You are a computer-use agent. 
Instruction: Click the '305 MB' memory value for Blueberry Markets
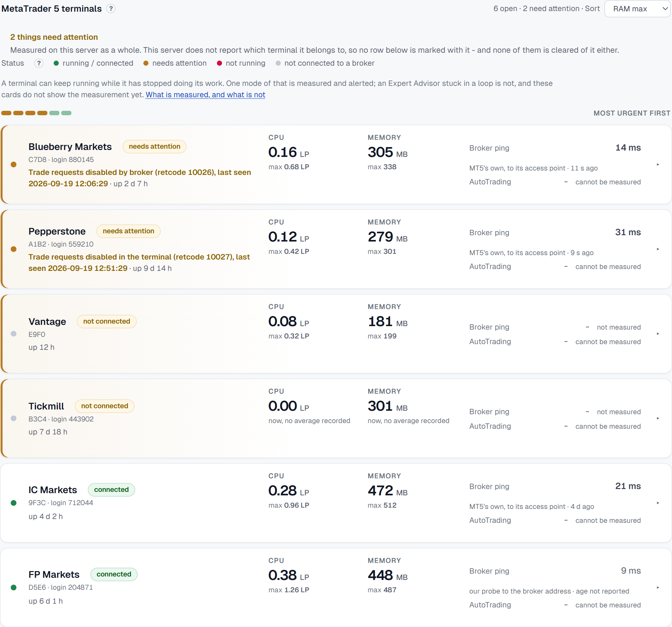coord(387,152)
